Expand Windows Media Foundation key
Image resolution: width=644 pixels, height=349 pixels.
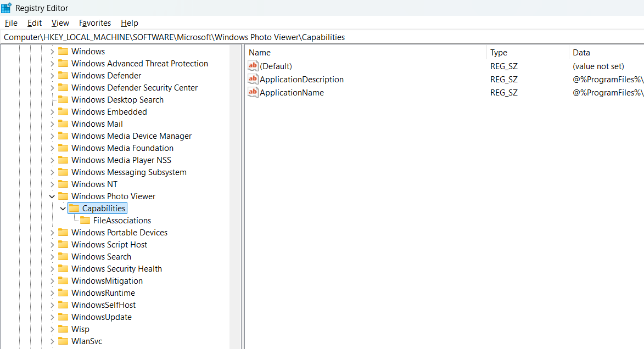pos(52,148)
